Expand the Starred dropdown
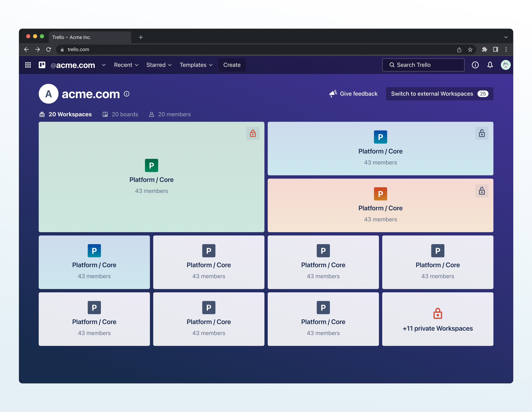 coord(159,65)
